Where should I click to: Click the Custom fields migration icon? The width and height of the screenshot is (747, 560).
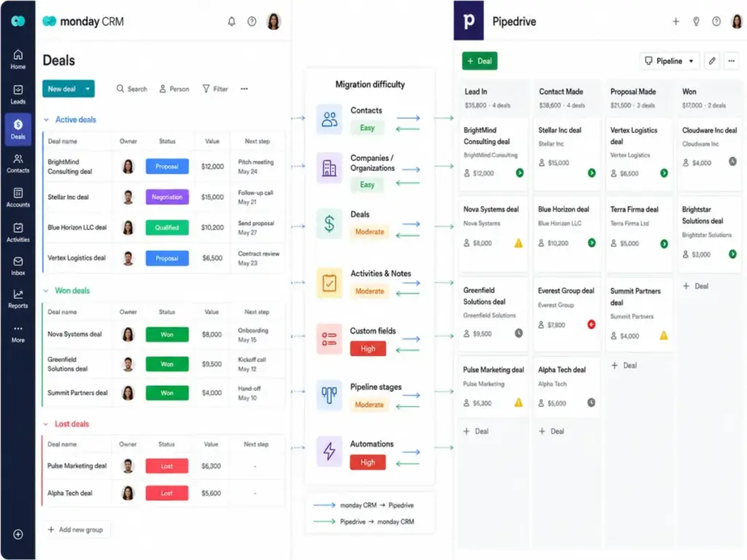click(x=329, y=339)
